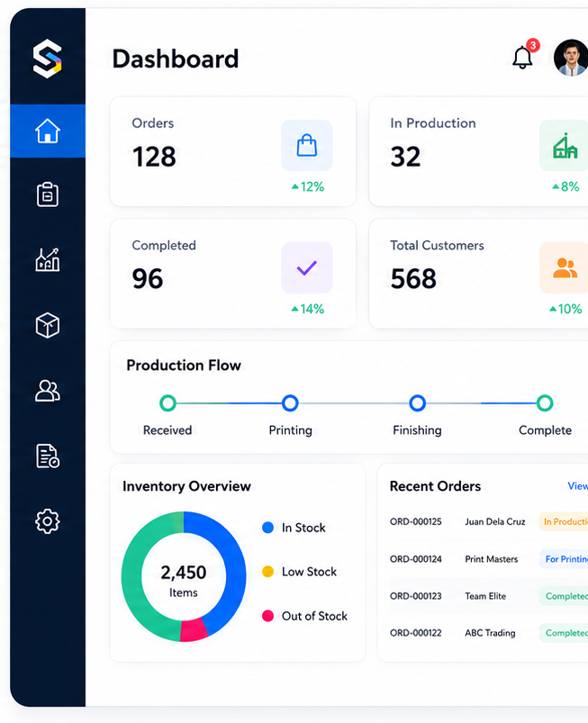Click the factory icon in In Production card

click(564, 146)
